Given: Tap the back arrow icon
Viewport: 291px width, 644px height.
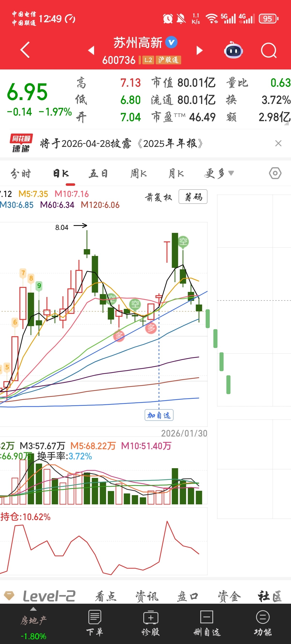Looking at the screenshot, I should click(25, 50).
